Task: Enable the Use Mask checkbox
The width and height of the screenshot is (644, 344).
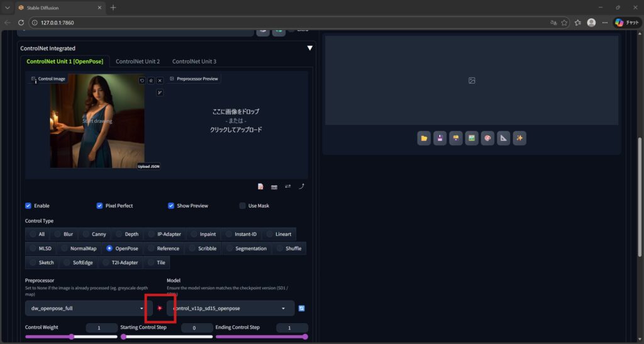Action: click(x=243, y=206)
